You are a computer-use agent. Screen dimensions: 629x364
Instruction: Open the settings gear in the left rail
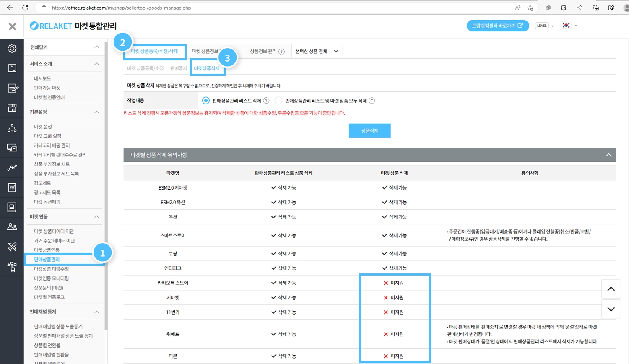point(12,48)
